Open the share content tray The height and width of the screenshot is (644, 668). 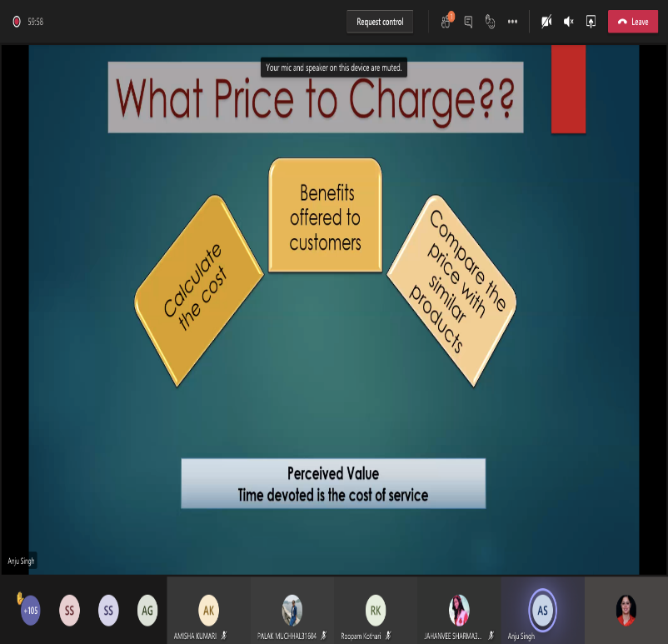click(x=591, y=22)
